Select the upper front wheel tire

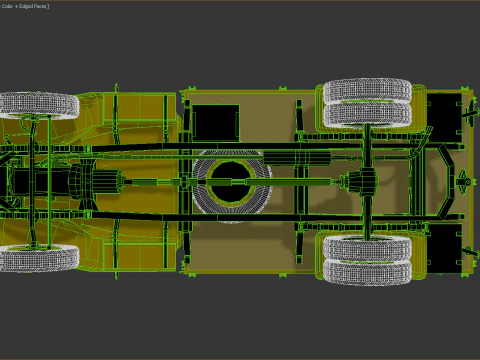tap(39, 105)
